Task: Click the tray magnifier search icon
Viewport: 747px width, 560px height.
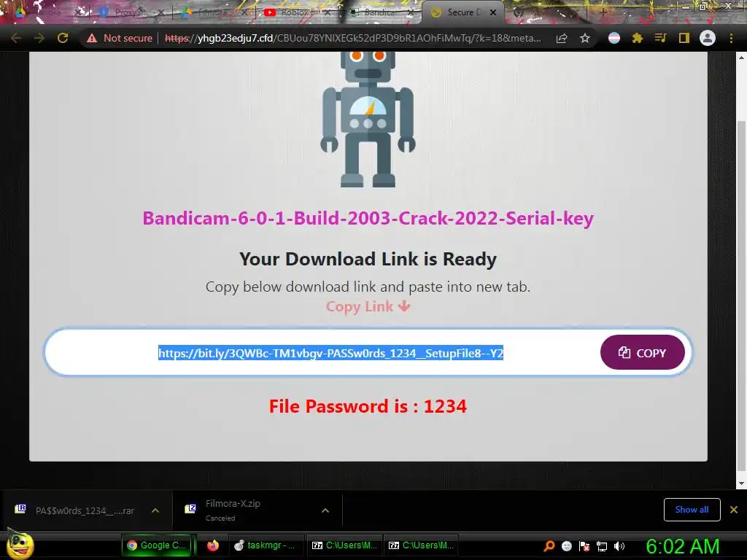Action: (549, 545)
